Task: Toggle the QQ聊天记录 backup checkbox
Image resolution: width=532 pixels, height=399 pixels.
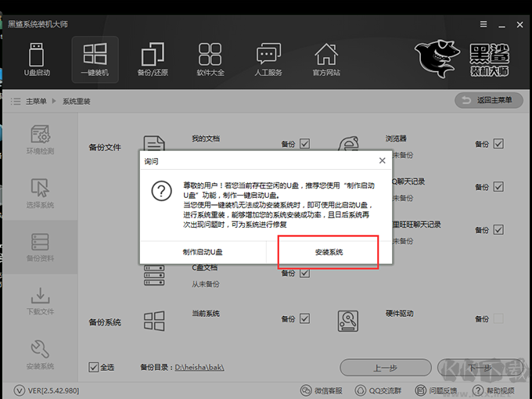Action: coord(498,187)
